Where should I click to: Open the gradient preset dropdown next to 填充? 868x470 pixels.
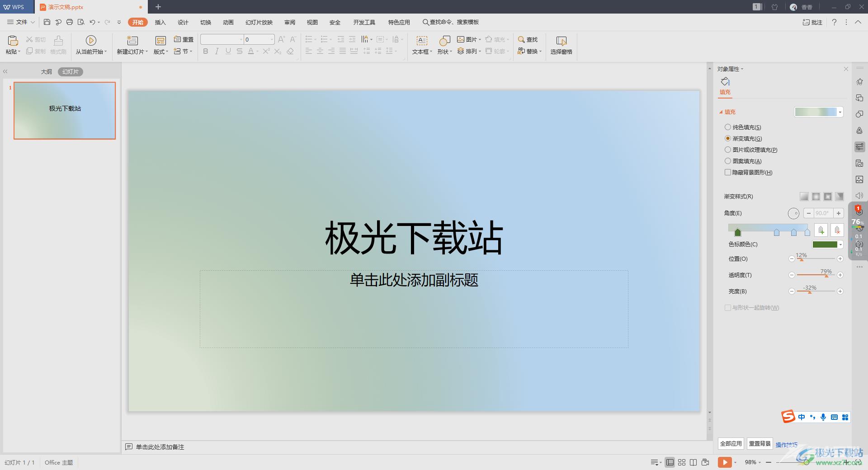tap(840, 112)
